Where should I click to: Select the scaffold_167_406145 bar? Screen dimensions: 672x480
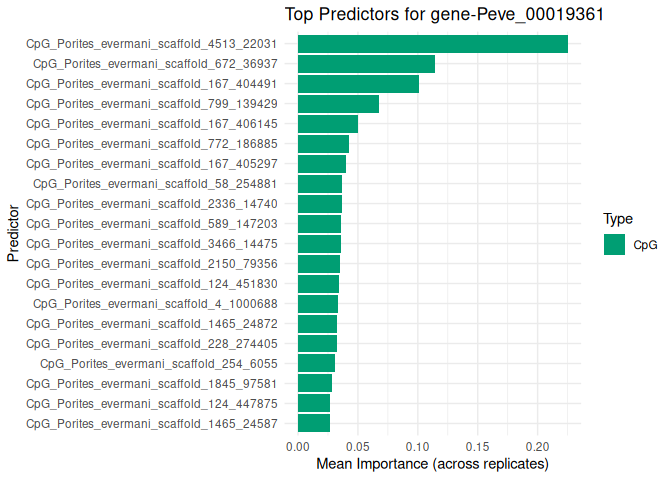(x=328, y=124)
